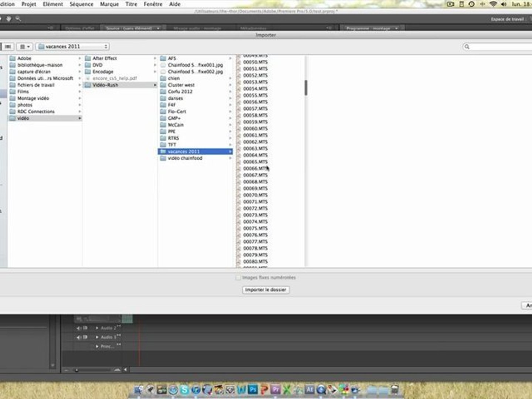Screen dimensions: 532x399
Task: Open Microsoft Word from the dock
Action: pyautogui.click(x=242, y=389)
